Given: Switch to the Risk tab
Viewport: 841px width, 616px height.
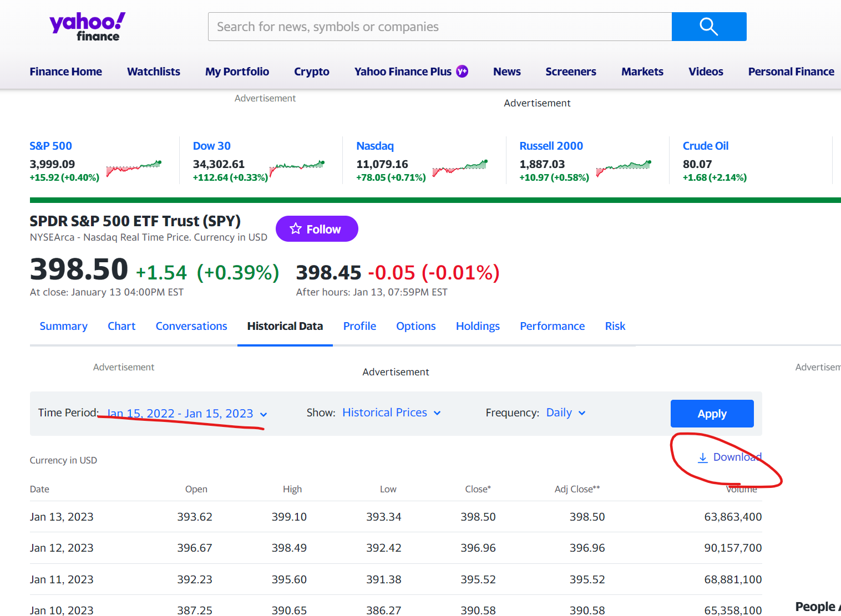Looking at the screenshot, I should [x=615, y=326].
